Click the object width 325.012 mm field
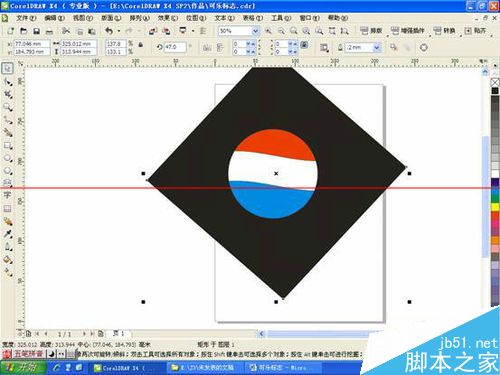Image resolution: width=500 pixels, height=375 pixels. pyautogui.click(x=79, y=44)
